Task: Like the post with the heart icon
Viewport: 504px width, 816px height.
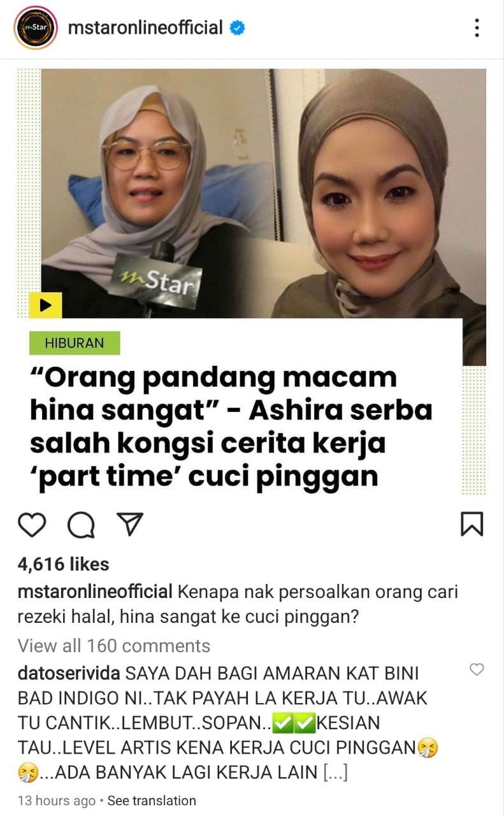Action: coord(32,525)
